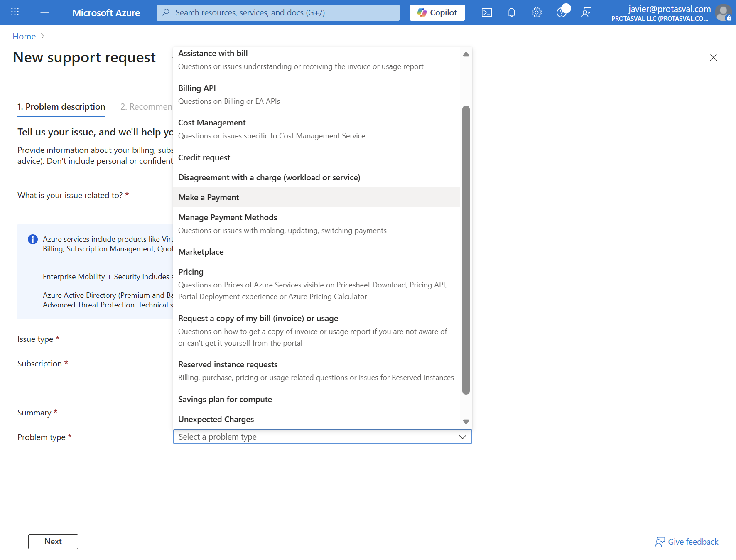Select Savings plan for compute option
The width and height of the screenshot is (736, 560).
pos(316,399)
